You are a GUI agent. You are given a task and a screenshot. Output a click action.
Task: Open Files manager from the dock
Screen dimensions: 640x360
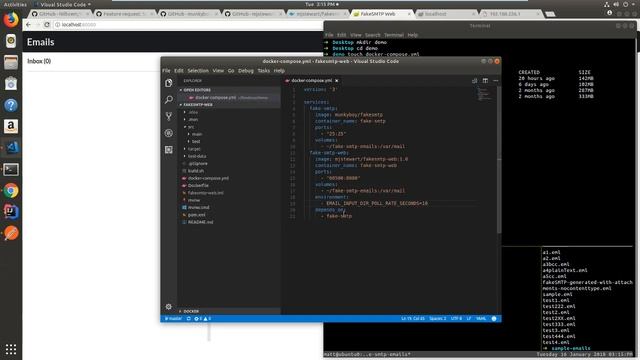pyautogui.click(x=11, y=62)
